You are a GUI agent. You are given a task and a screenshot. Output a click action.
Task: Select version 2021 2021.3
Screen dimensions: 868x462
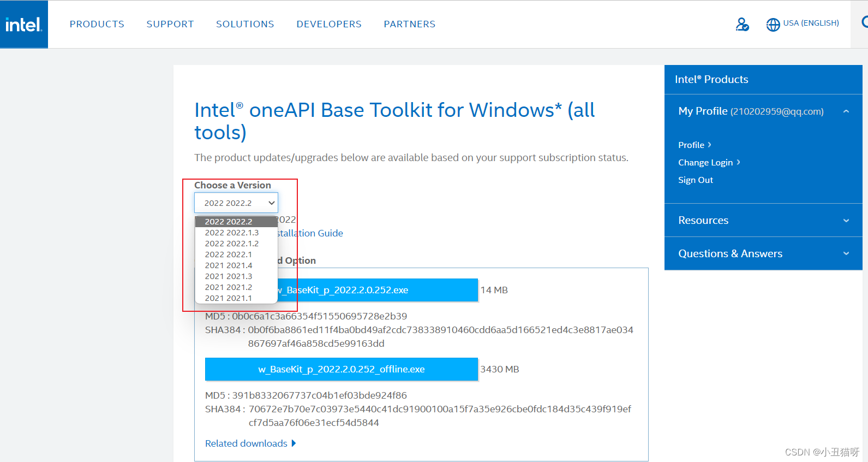236,276
